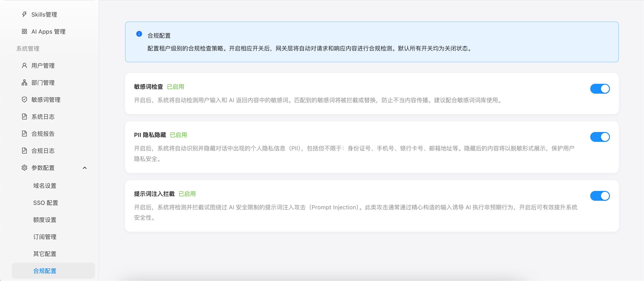
Task: Click the 提示词注入拦截 card title
Action: pos(154,194)
